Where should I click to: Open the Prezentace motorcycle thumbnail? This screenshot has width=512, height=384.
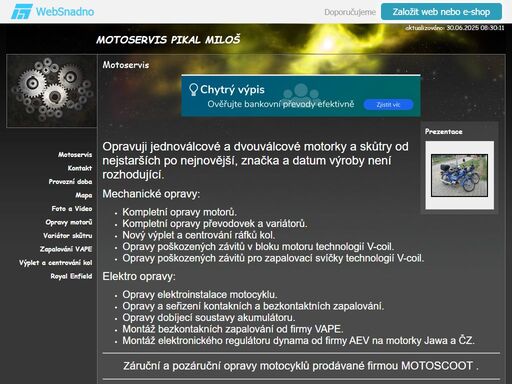coord(459,175)
